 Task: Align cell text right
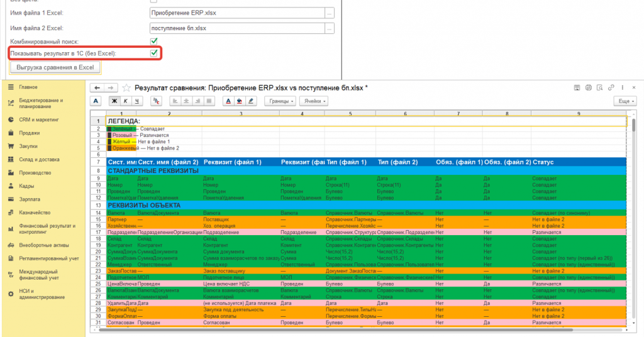pyautogui.click(x=197, y=101)
